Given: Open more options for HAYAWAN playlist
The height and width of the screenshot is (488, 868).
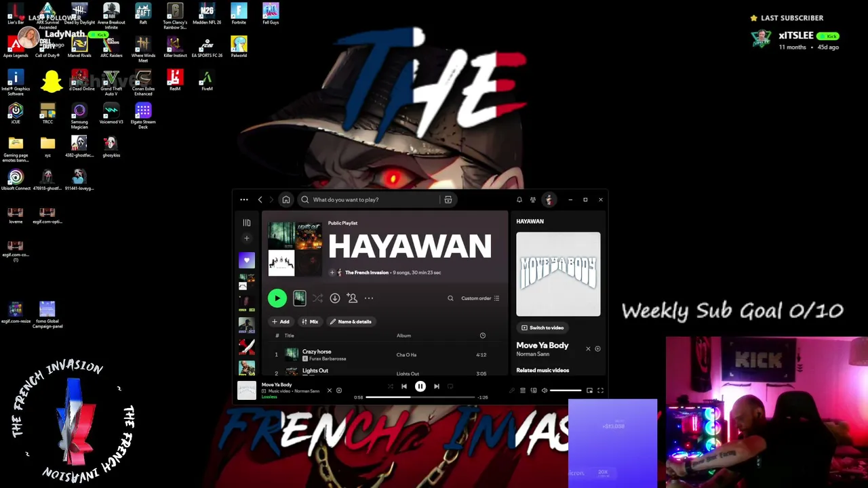Looking at the screenshot, I should coord(369,298).
